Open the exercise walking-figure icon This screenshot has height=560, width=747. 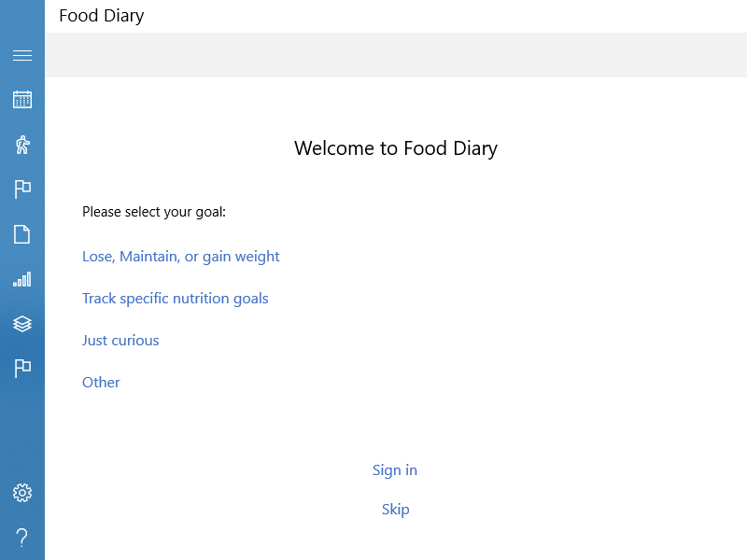(x=22, y=145)
